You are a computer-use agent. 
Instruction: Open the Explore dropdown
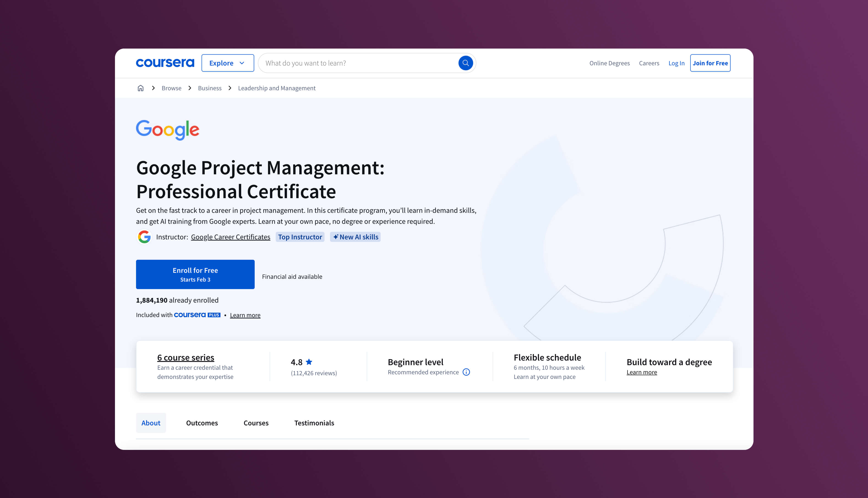(x=228, y=63)
